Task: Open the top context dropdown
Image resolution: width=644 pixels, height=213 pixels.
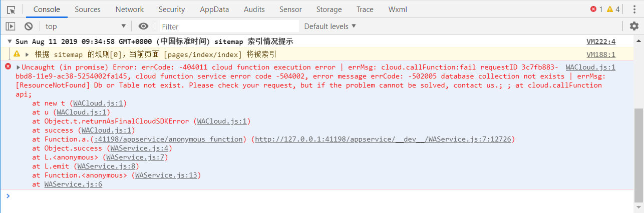Action: tap(85, 26)
